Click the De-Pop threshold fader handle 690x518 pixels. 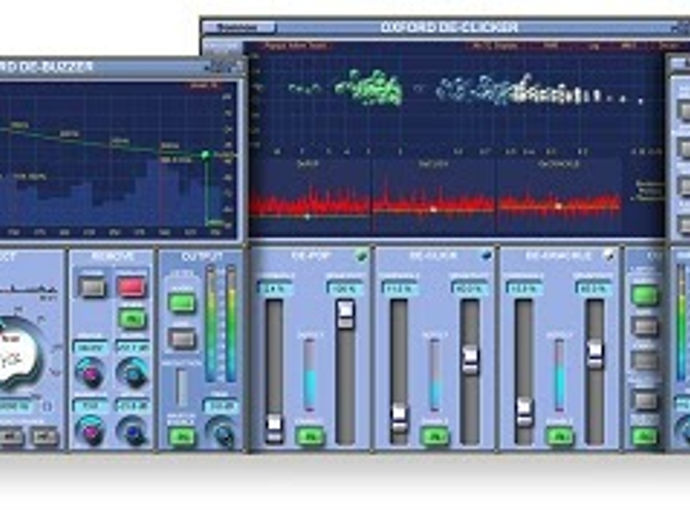pyautogui.click(x=274, y=428)
